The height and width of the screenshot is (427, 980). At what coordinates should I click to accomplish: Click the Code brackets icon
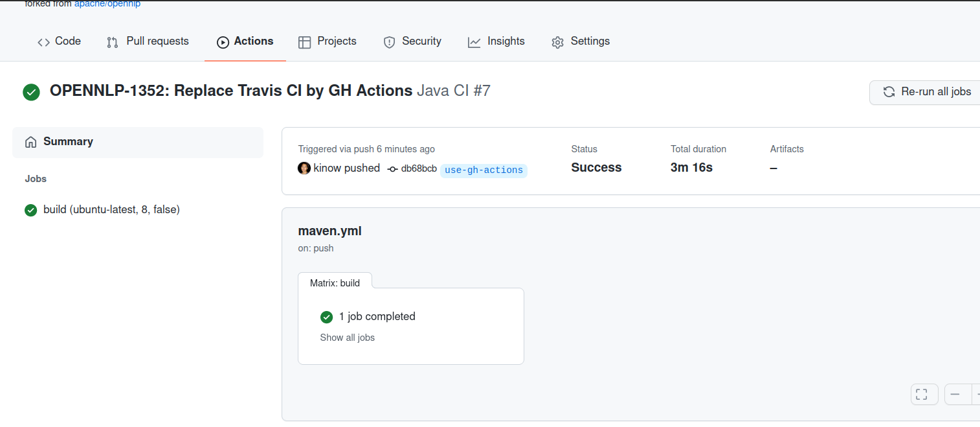coord(43,42)
